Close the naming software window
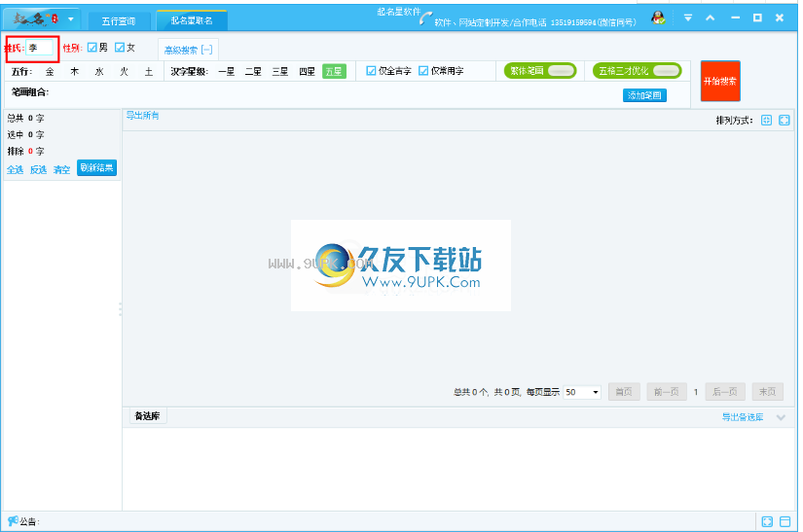Screen dimensions: 803x532 780,18
